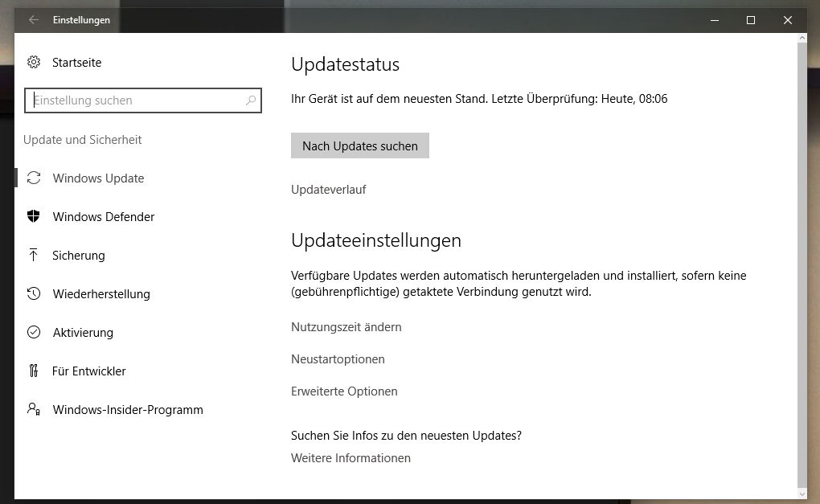
Task: Click the Startseite gear icon
Action: (x=34, y=62)
